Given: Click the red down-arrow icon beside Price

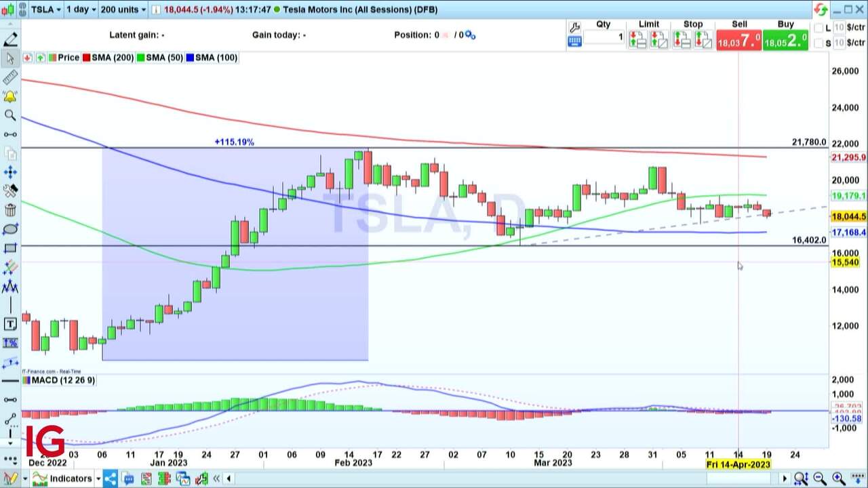Looking at the screenshot, I should pyautogui.click(x=28, y=58).
